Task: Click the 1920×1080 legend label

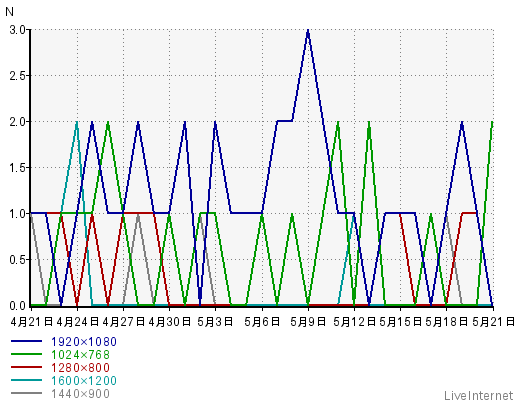Action: (x=84, y=342)
